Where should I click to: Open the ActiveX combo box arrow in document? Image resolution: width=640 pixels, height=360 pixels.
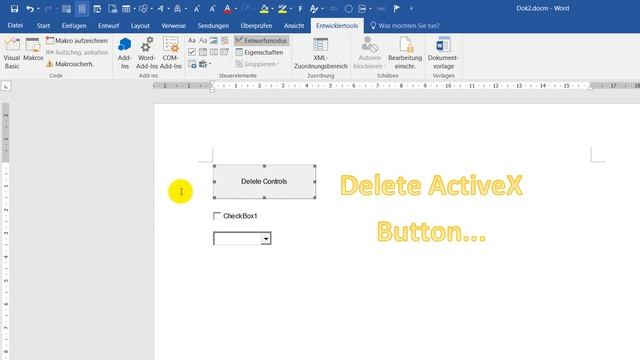point(266,238)
